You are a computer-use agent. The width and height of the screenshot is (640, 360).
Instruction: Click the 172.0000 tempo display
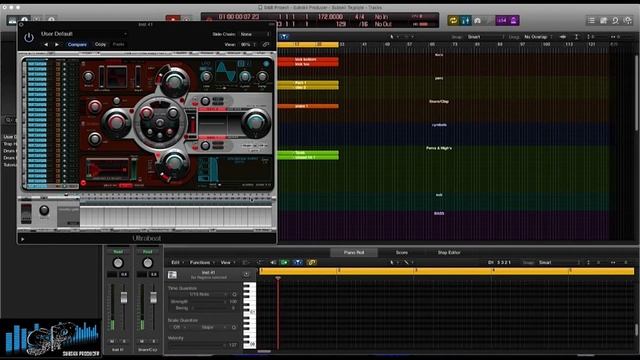coord(330,17)
